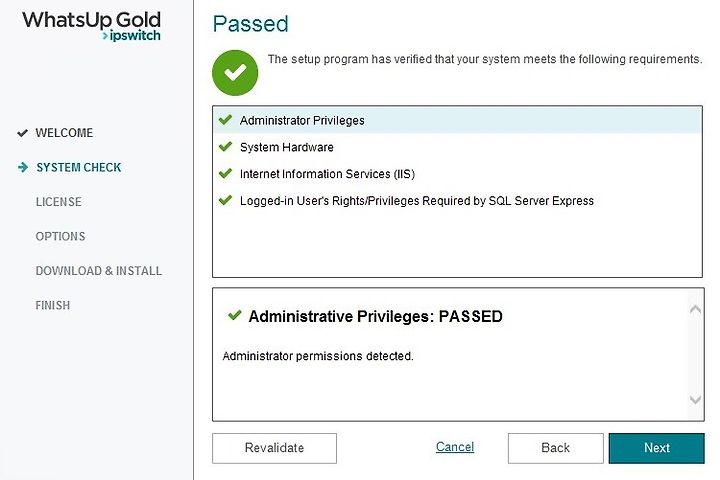
Task: Click the green check beside System Hardware
Action: coord(225,147)
